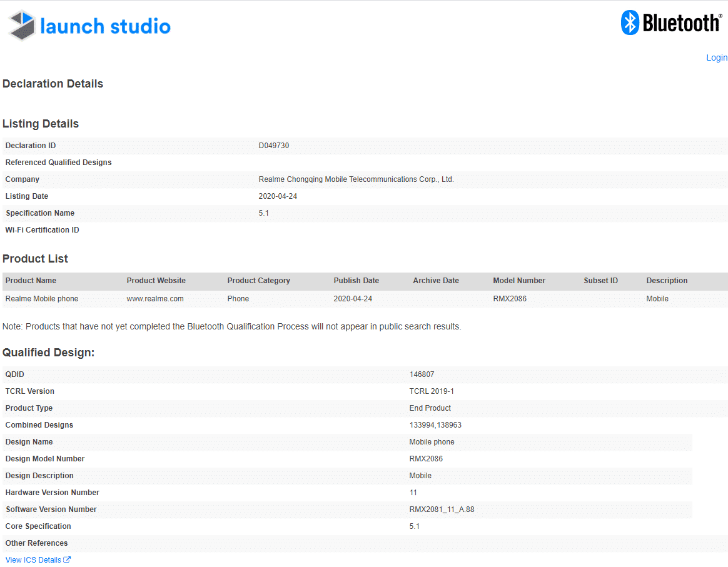Screen dimensions: 728x567
Task: Open the Login link
Action: 717,57
